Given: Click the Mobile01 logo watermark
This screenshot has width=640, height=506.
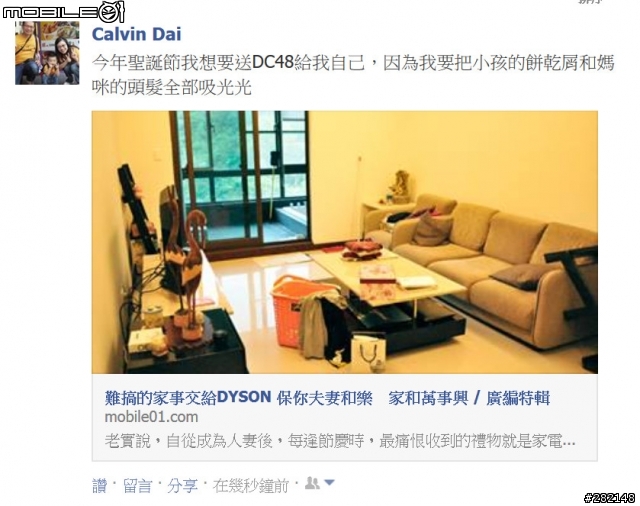Looking at the screenshot, I should pyautogui.click(x=63, y=11).
